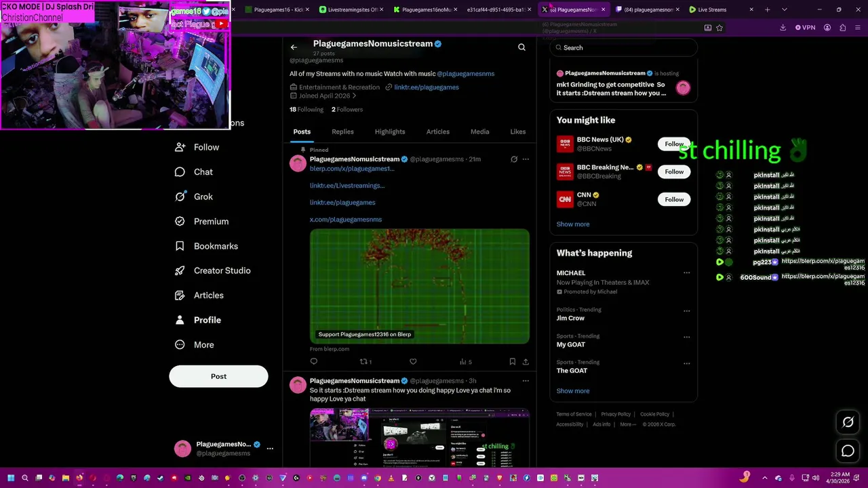Viewport: 868px width, 488px height.
Task: Switch to the Replies tab
Action: coord(342,131)
